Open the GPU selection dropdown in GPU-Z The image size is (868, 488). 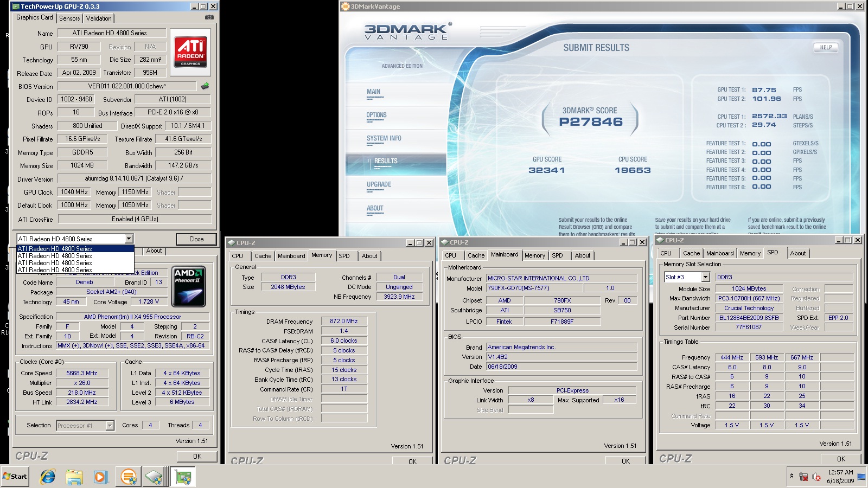point(129,239)
